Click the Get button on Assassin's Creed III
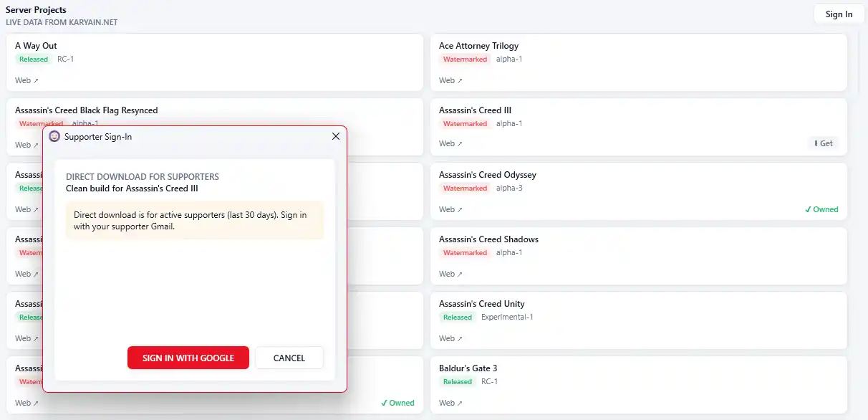 click(823, 143)
